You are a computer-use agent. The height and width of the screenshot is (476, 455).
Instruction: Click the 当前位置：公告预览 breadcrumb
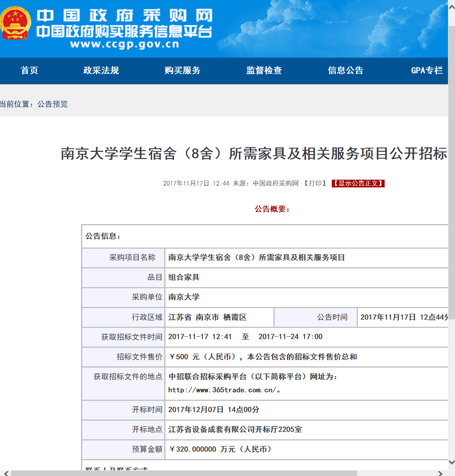[34, 104]
